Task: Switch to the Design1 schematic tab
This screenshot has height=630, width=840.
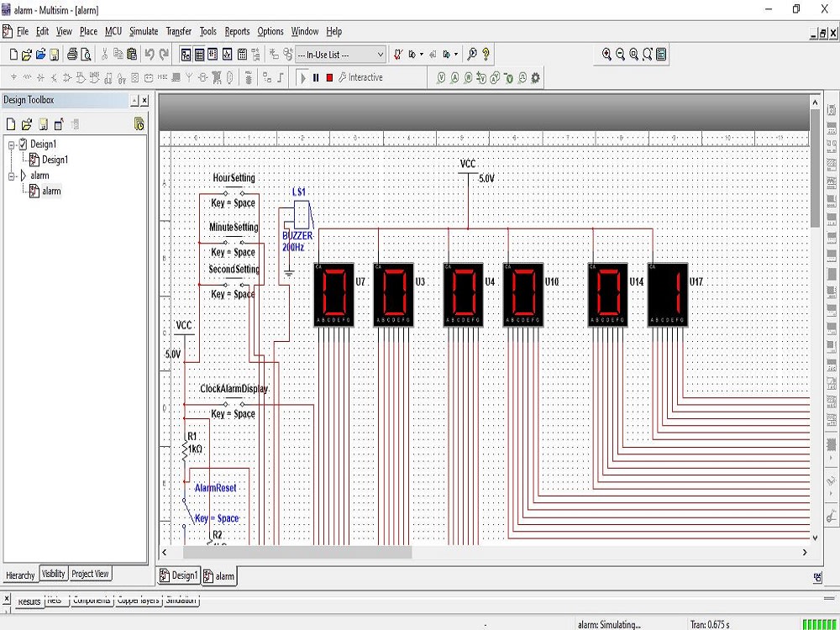Action: 179,576
